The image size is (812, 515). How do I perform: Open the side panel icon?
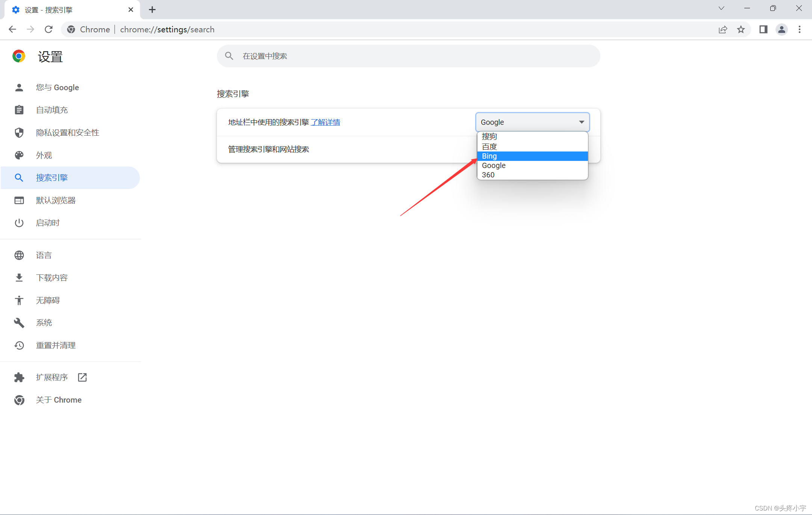763,29
